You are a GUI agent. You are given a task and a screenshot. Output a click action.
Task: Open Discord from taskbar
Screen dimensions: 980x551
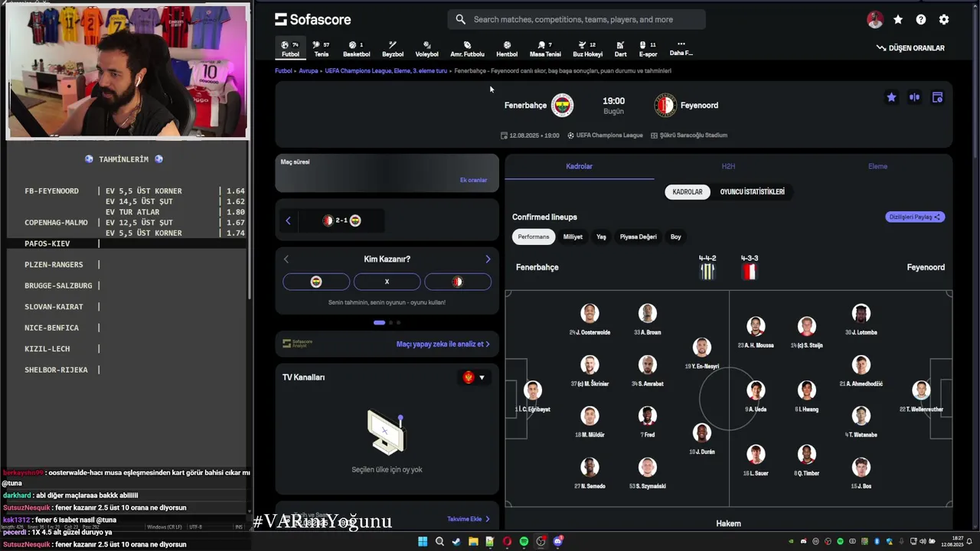point(557,542)
